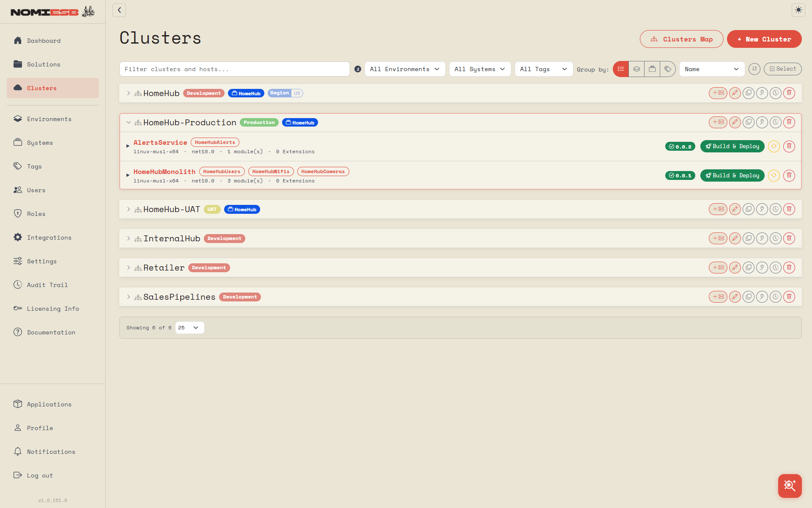The width and height of the screenshot is (812, 508).
Task: Delete the HomeHub-Production cluster
Action: (789, 122)
